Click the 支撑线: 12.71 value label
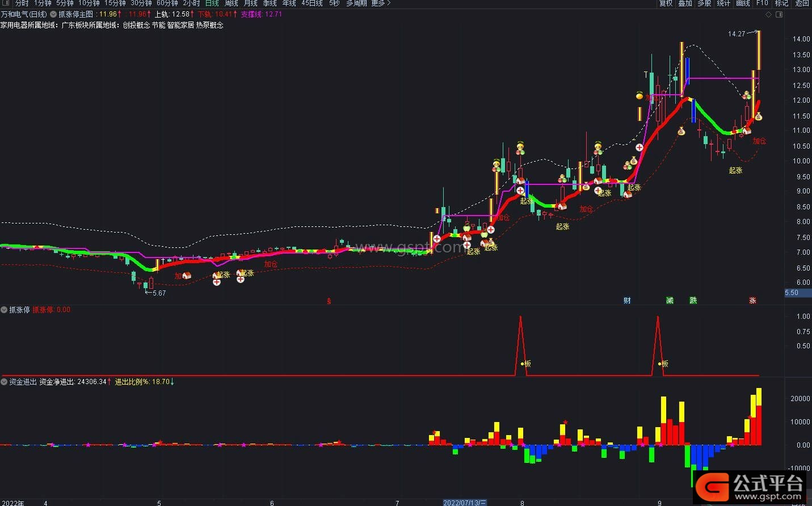812x506 pixels. coord(261,14)
